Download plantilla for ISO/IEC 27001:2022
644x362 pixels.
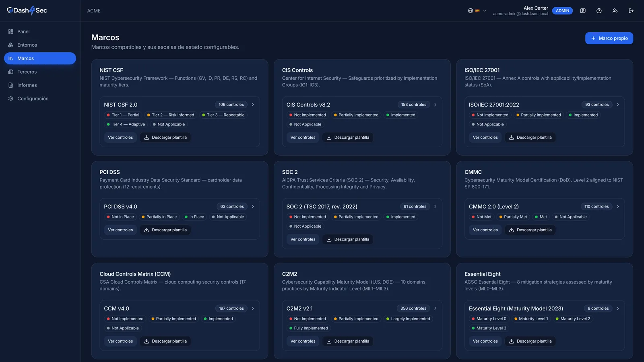pyautogui.click(x=530, y=138)
